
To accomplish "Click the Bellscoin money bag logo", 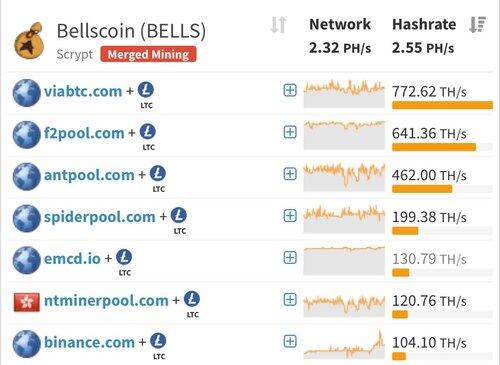I will tap(29, 41).
